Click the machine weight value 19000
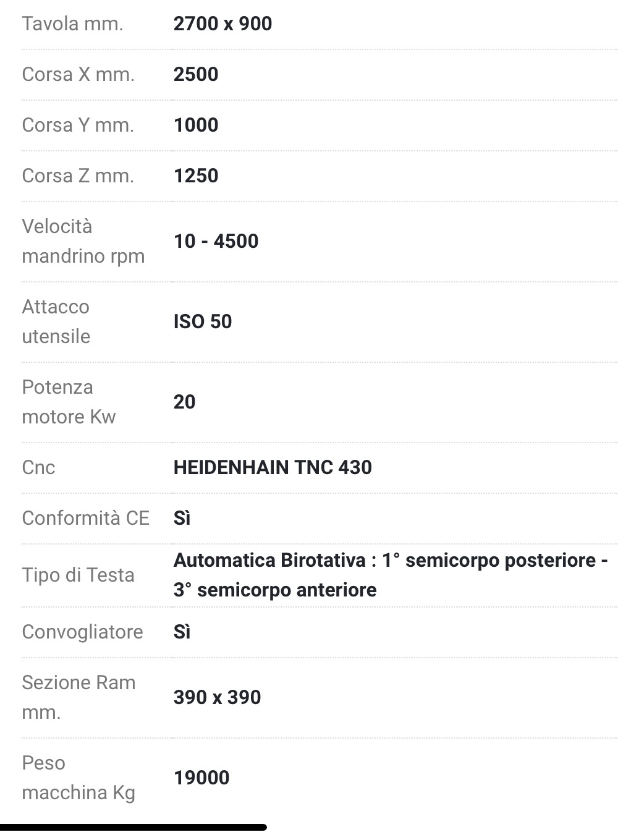The height and width of the screenshot is (840, 644). point(201,778)
